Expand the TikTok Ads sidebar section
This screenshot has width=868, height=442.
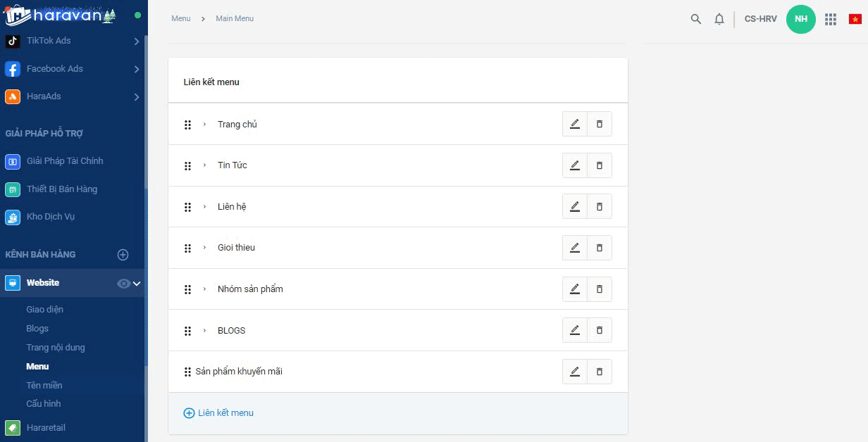click(x=137, y=42)
